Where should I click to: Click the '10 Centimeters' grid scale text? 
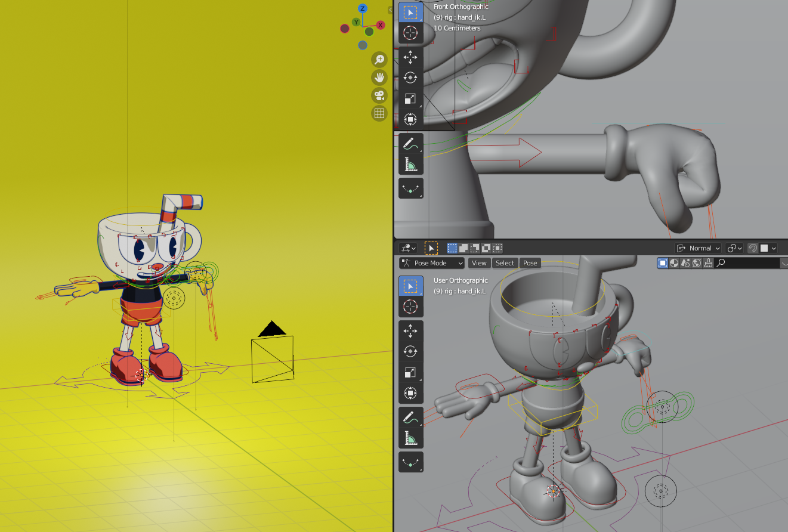(x=457, y=28)
